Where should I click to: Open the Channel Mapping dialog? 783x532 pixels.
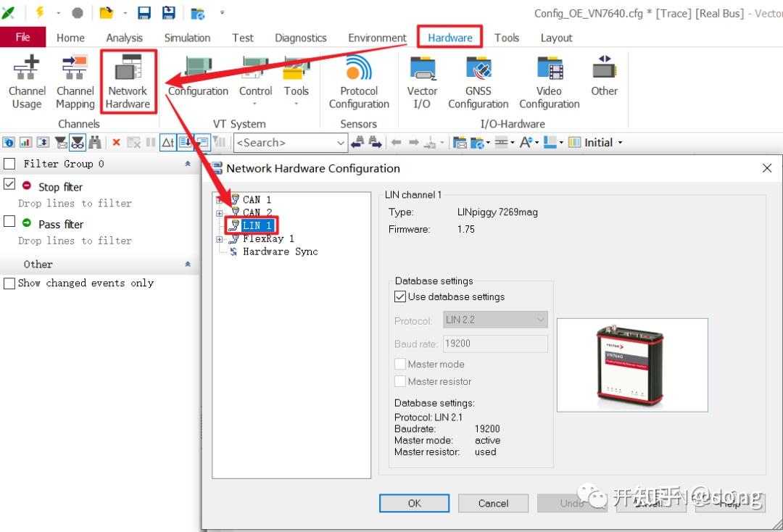click(x=75, y=82)
